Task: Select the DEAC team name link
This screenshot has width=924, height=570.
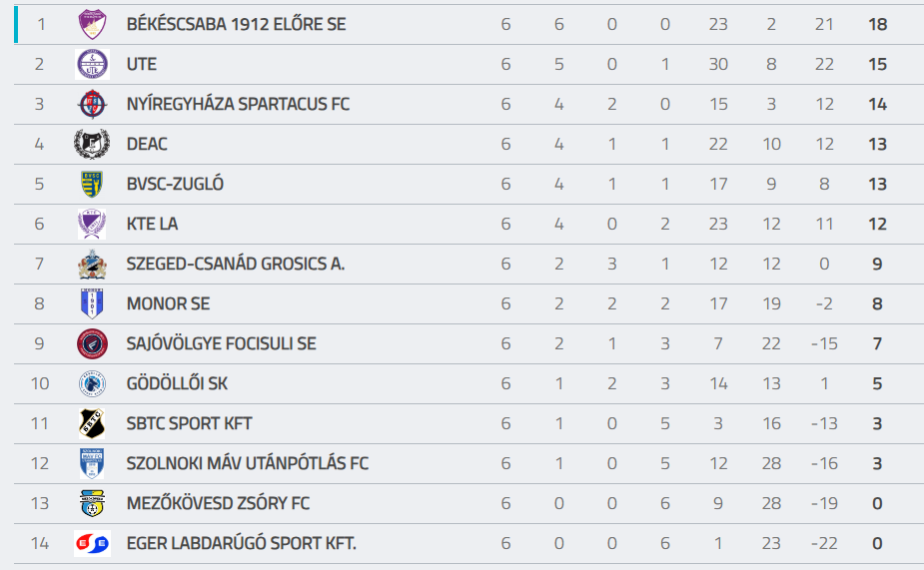Action: pyautogui.click(x=147, y=144)
